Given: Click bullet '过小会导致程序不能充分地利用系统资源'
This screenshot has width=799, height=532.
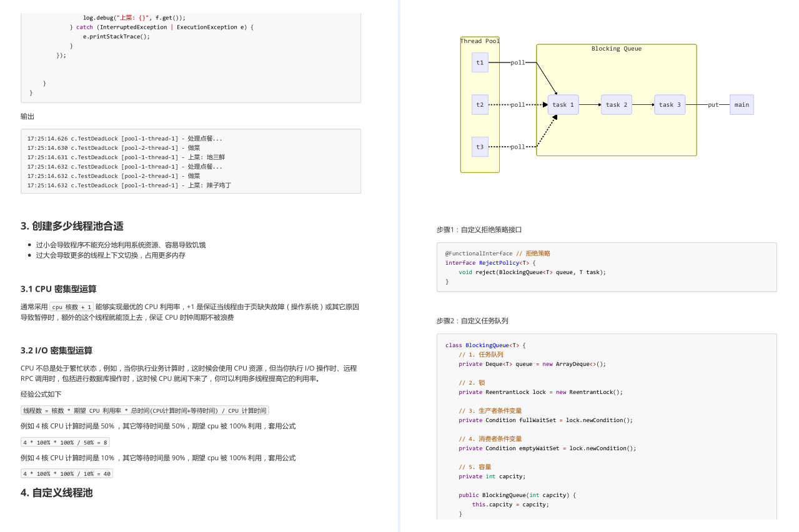Looking at the screenshot, I should [121, 245].
